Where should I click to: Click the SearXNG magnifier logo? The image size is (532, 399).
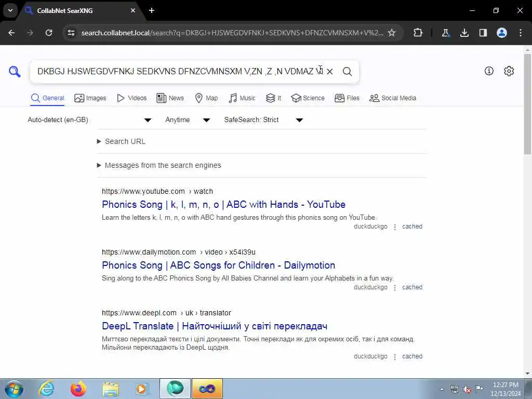coord(15,71)
